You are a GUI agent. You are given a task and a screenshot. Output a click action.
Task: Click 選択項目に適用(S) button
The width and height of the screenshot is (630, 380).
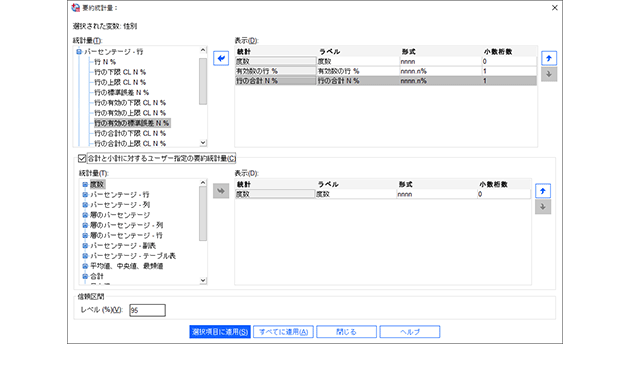click(x=220, y=332)
